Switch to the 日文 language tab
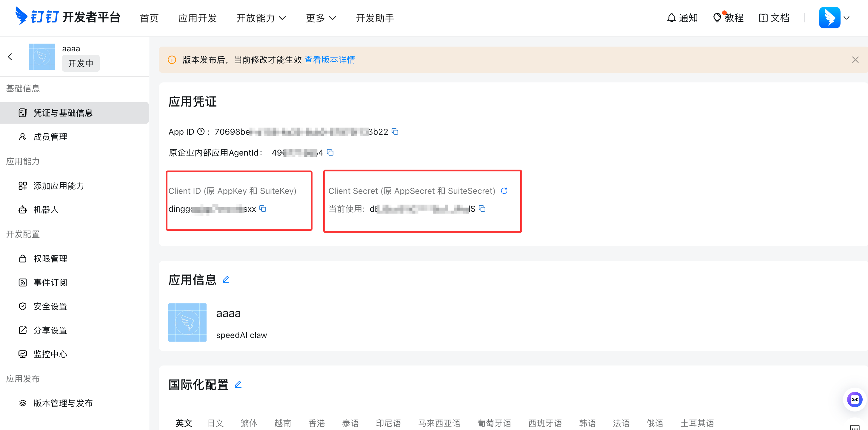Viewport: 868px width, 430px height. 216,423
